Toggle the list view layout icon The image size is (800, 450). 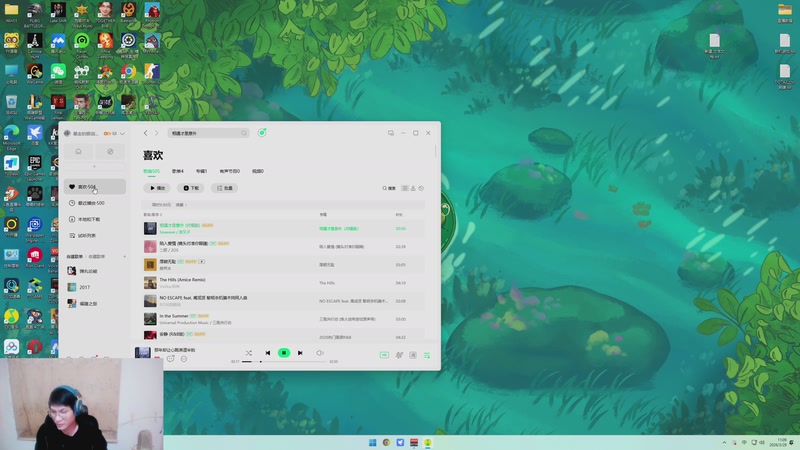(405, 188)
